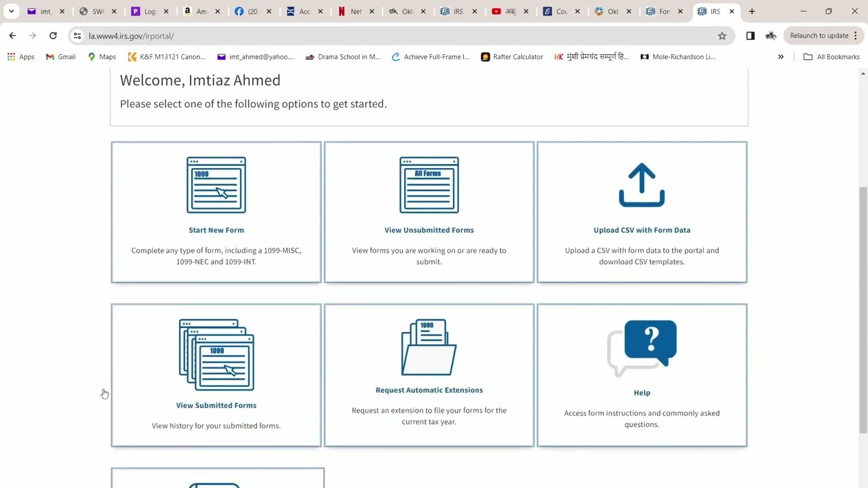Click 'View history for your submitted forms.' text
This screenshot has height=488, width=868.
point(216,426)
